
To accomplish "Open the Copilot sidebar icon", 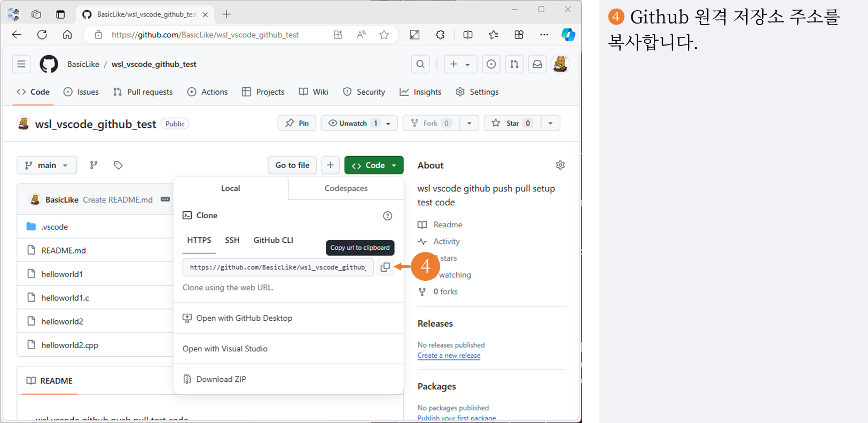I will tap(568, 35).
